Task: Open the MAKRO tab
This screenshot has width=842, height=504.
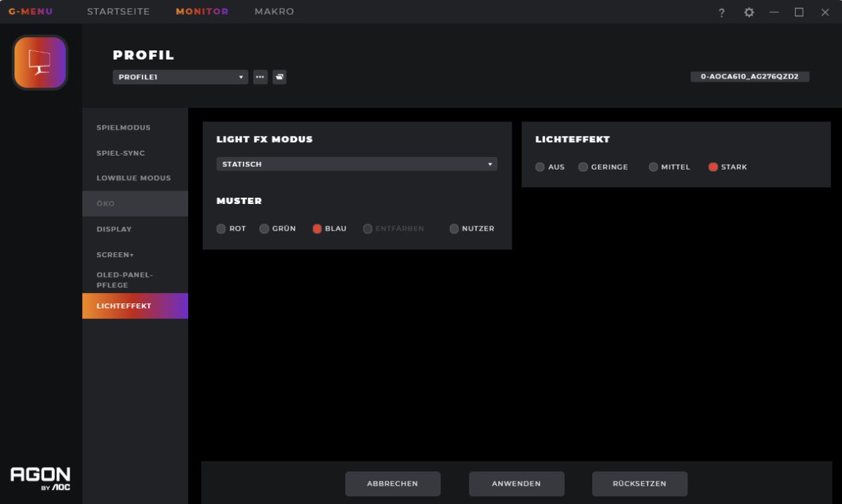Action: tap(274, 12)
